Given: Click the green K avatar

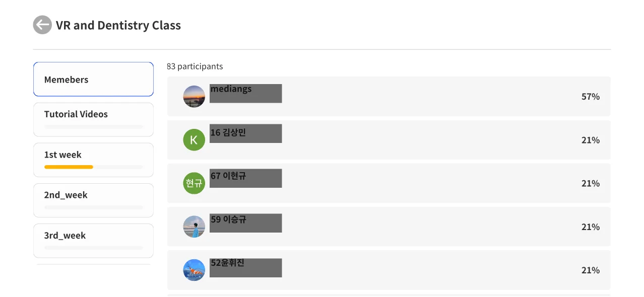Looking at the screenshot, I should point(194,140).
